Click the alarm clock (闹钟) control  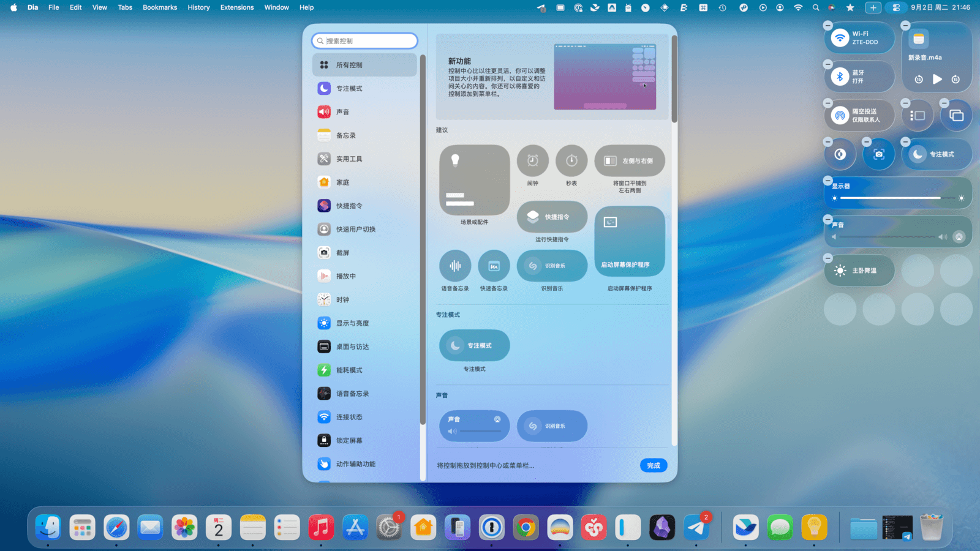tap(532, 161)
